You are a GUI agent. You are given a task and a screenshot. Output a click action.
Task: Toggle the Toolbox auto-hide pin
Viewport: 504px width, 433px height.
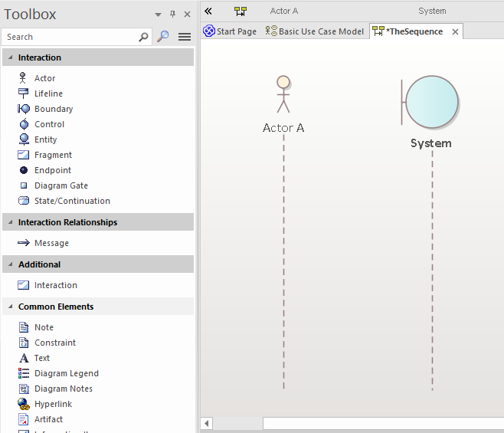172,14
